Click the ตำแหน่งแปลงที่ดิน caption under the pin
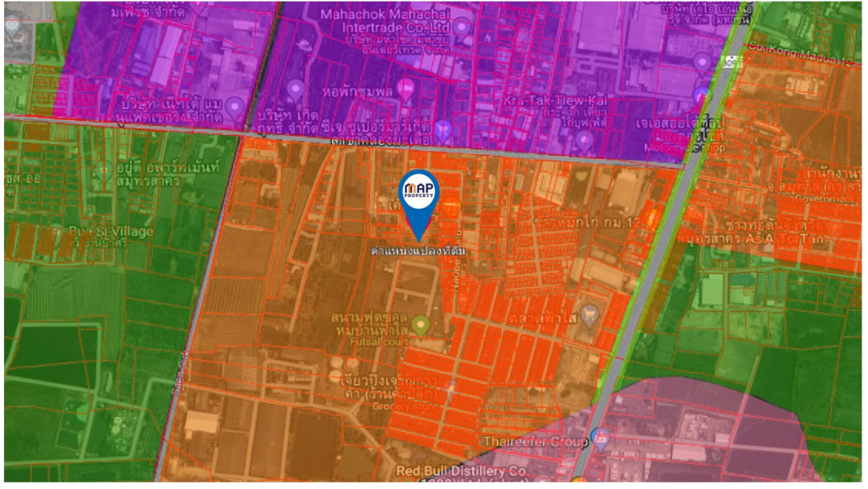 point(418,251)
